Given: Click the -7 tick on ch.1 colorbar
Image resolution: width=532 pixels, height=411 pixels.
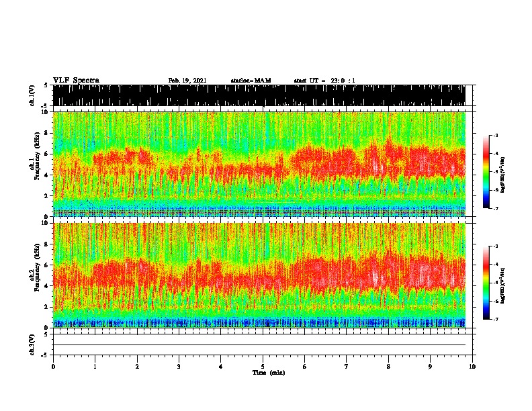Looking at the screenshot, I should coord(495,208).
